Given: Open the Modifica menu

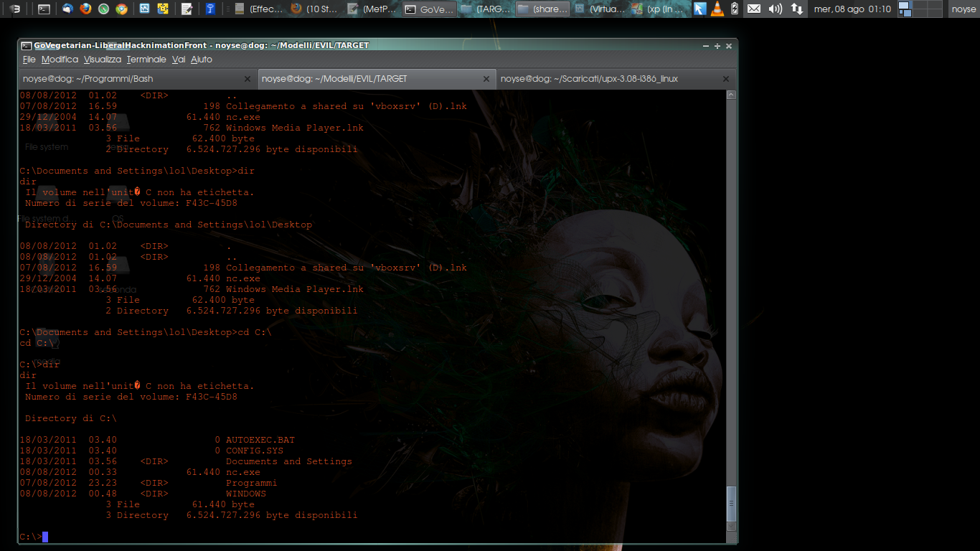Looking at the screenshot, I should (60, 60).
